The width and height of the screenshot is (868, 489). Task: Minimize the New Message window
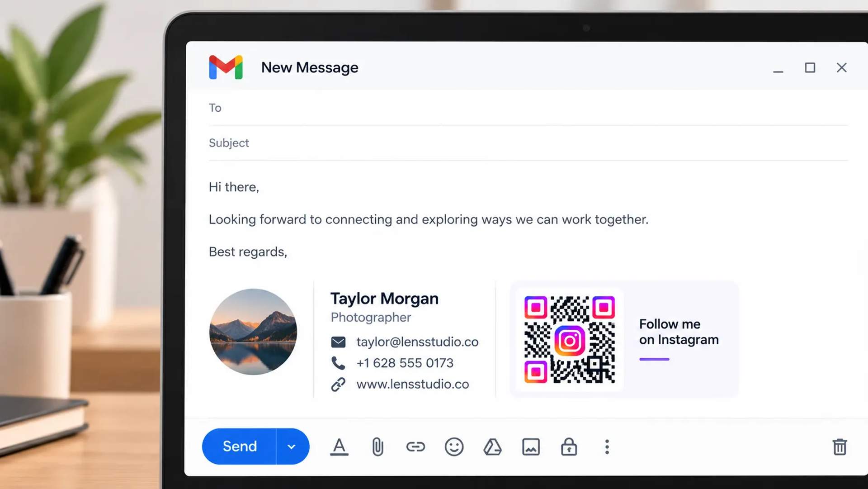tap(778, 71)
